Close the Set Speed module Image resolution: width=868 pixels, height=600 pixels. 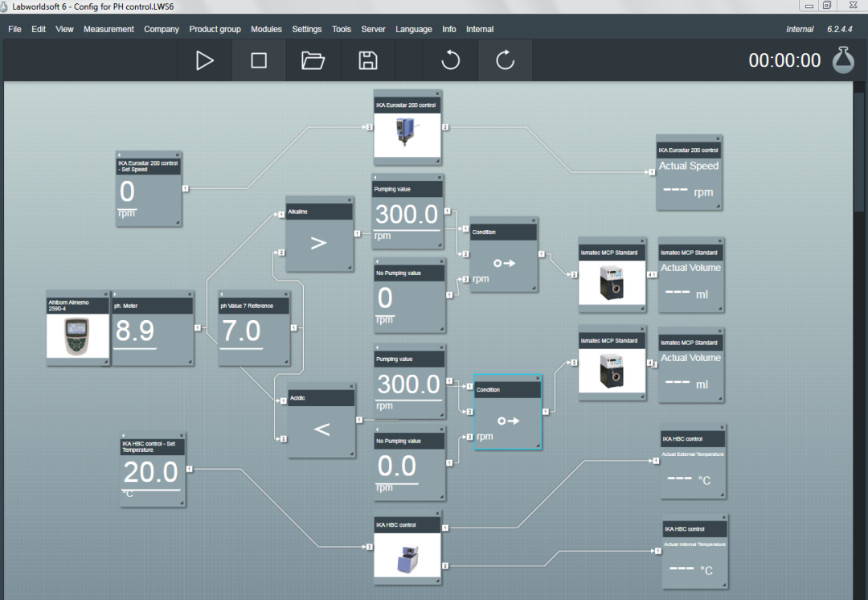[178, 155]
